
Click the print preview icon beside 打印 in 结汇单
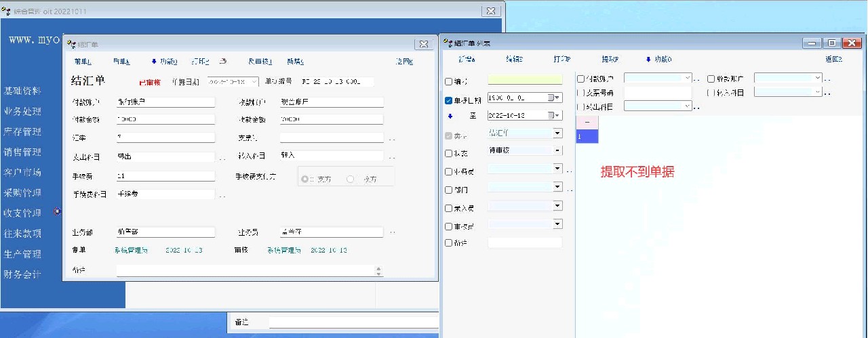click(223, 62)
